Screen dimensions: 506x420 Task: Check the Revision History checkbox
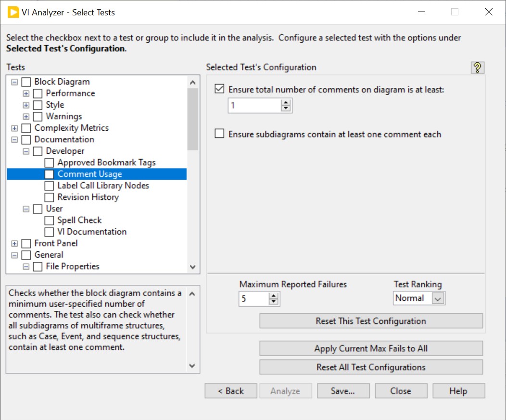coord(49,198)
